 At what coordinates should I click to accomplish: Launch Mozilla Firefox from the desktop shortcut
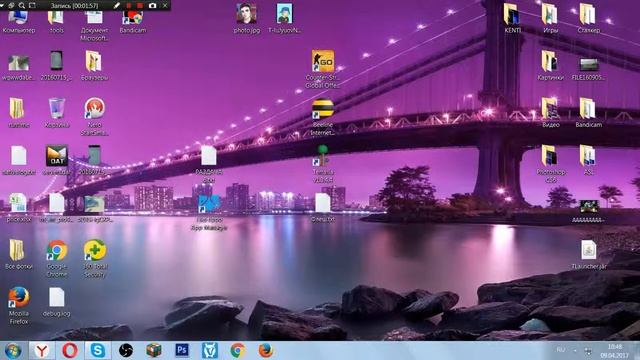point(18,305)
